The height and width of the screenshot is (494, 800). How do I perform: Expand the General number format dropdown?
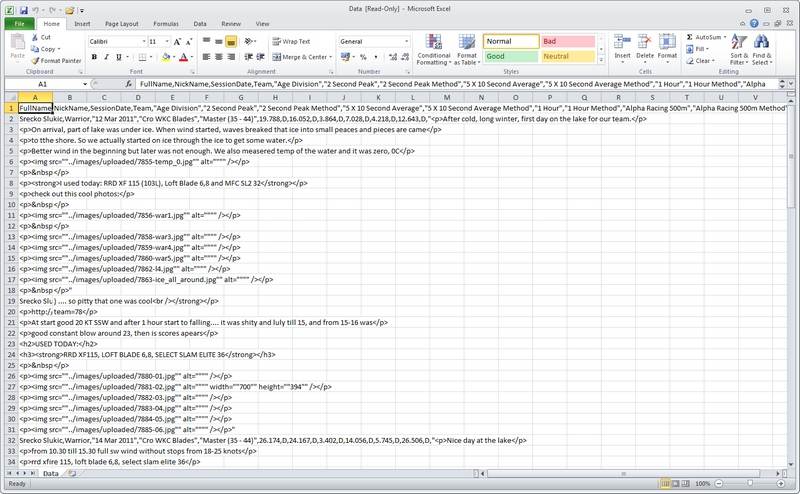403,41
